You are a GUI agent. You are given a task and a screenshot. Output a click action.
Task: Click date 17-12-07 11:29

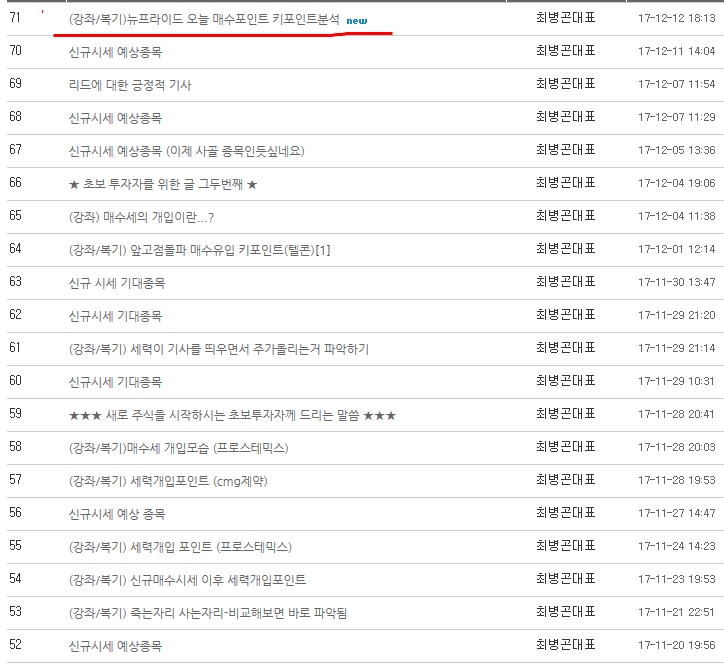click(x=677, y=117)
